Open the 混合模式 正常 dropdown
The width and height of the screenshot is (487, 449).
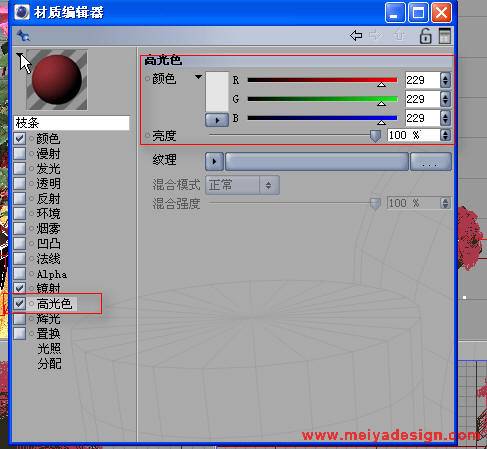click(x=242, y=185)
